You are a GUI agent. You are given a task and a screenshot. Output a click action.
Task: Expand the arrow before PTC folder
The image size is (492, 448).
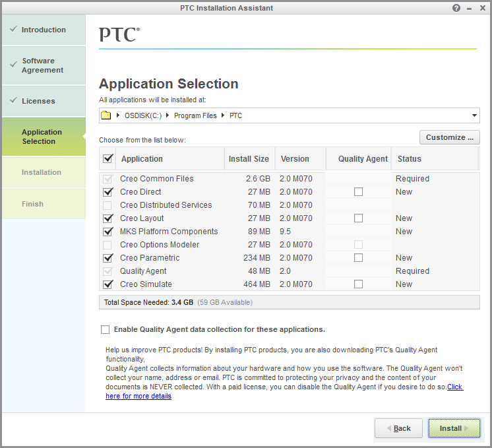pyautogui.click(x=223, y=115)
